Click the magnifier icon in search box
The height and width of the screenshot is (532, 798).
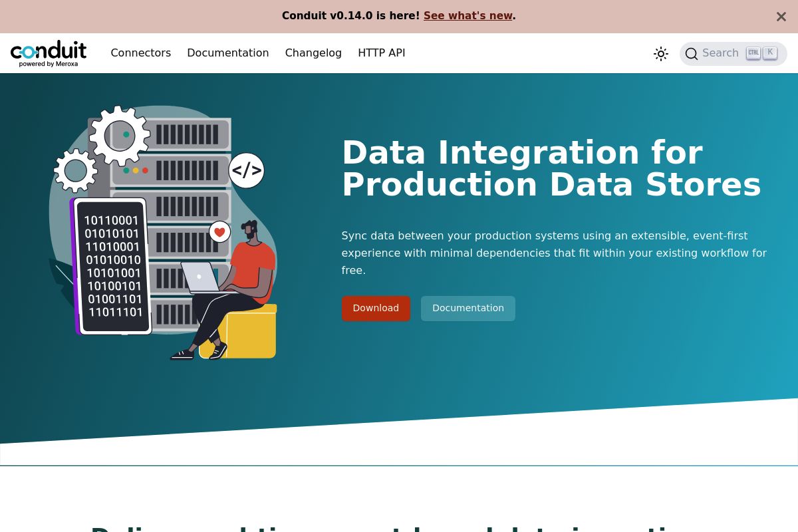pos(692,54)
